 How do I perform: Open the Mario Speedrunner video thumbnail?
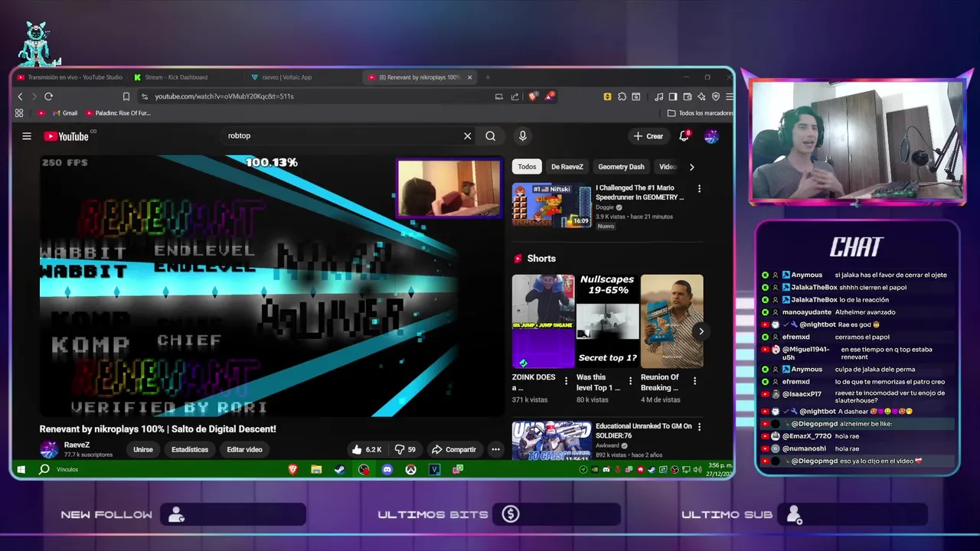pyautogui.click(x=551, y=206)
